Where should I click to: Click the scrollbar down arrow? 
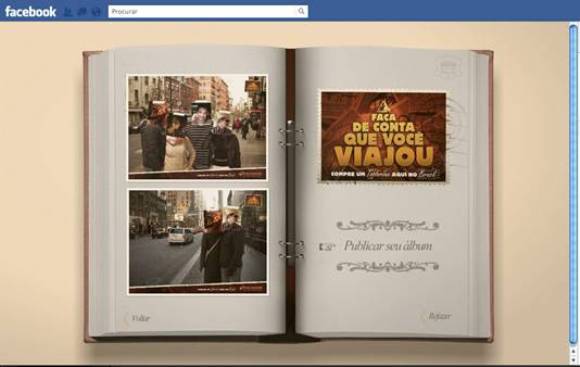[574, 359]
